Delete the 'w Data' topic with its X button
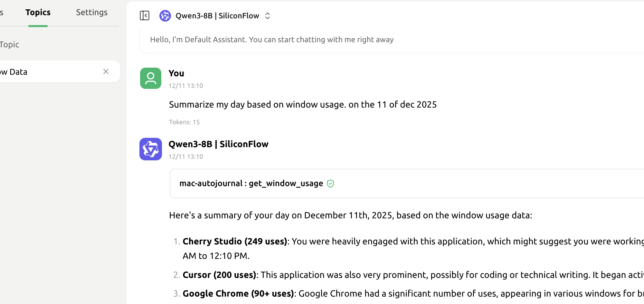 [106, 71]
